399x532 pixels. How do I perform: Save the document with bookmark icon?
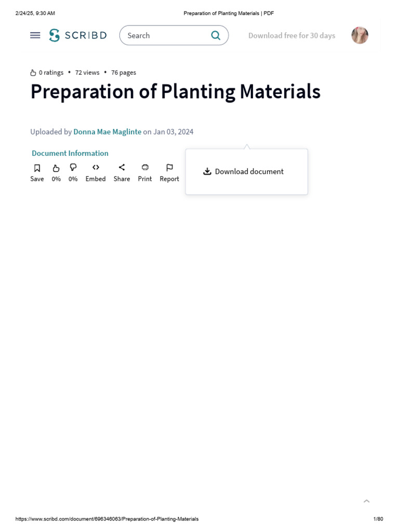click(37, 173)
